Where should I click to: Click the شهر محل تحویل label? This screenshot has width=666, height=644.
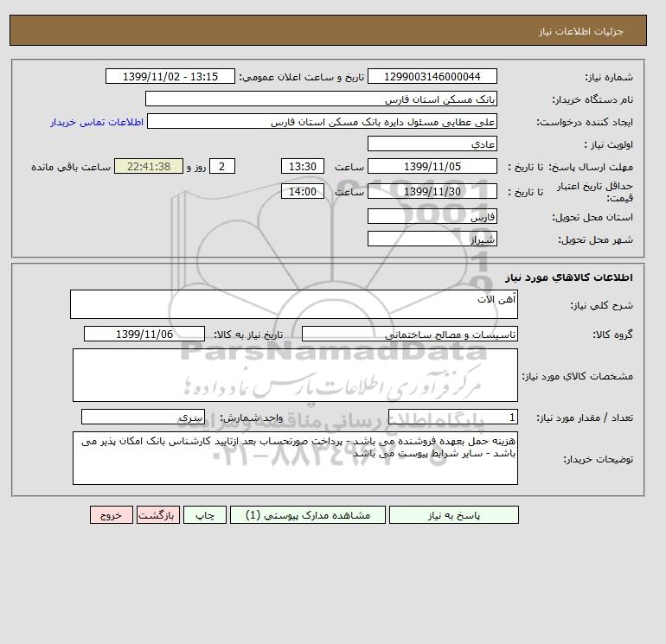tap(595, 239)
